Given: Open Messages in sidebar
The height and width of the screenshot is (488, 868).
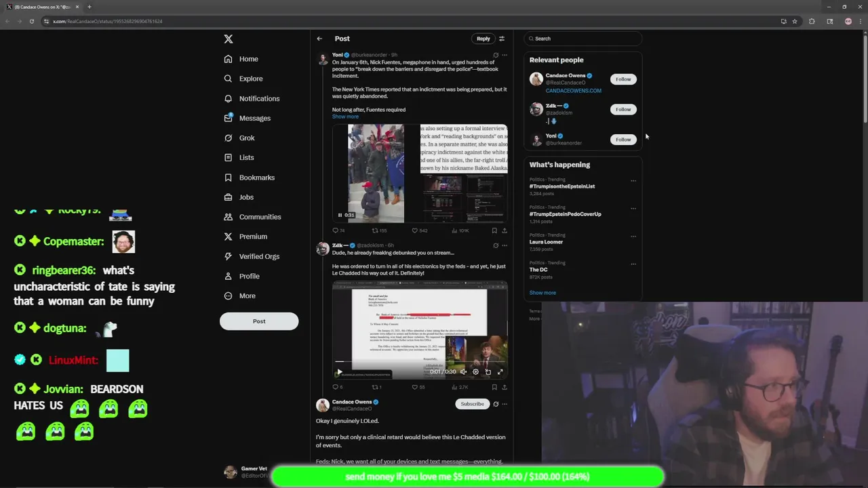Looking at the screenshot, I should coord(248,118).
